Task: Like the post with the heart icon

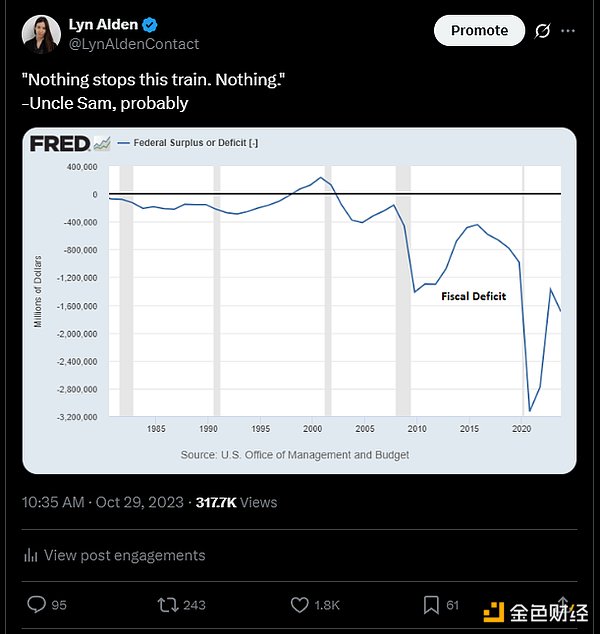Action: [300, 604]
